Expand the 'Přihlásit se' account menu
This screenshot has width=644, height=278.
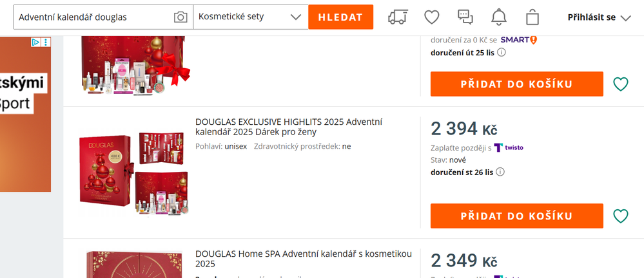pos(599,17)
